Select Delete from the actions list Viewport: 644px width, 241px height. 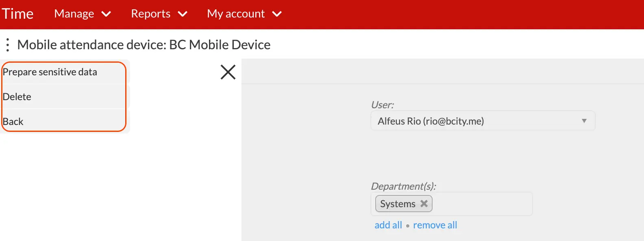coord(17,97)
